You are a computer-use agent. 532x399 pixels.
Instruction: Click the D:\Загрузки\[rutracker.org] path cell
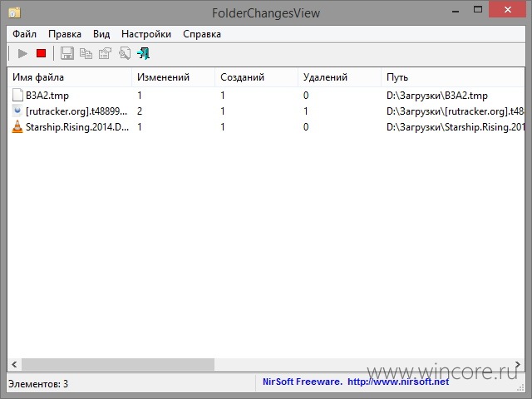[456, 111]
